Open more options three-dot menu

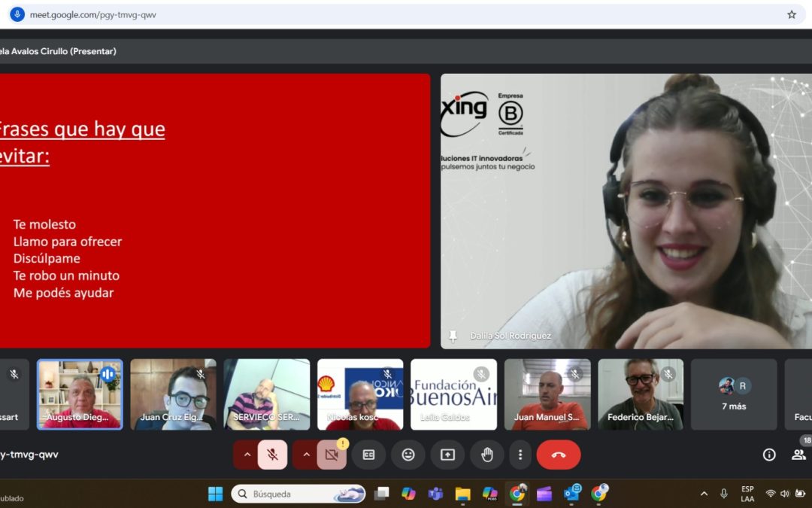pyautogui.click(x=520, y=455)
